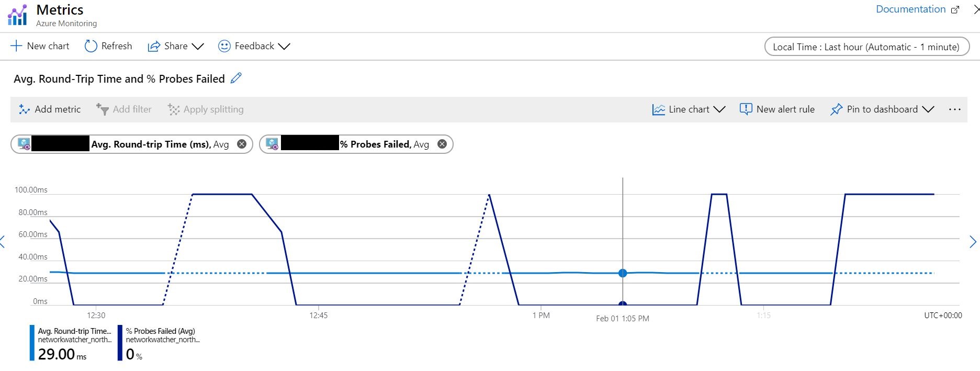Click the Refresh button label
This screenshot has width=980, height=371.
(117, 46)
